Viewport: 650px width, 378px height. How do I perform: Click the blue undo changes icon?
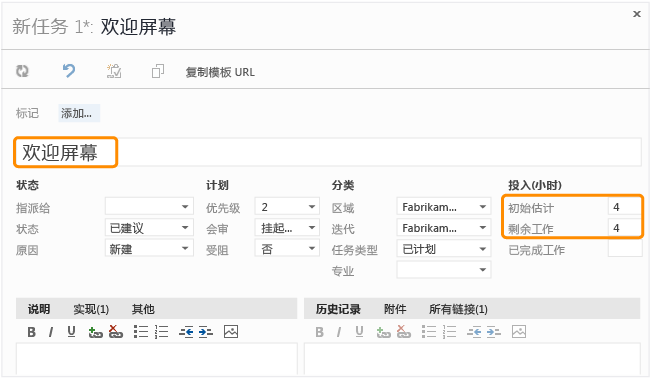point(69,71)
